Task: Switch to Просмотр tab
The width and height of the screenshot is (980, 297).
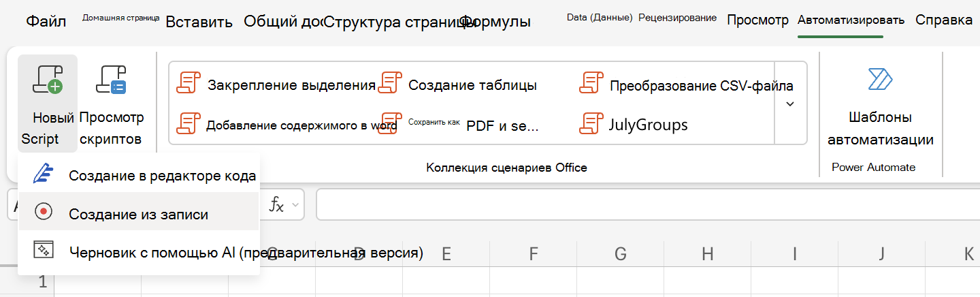Action: coord(757,20)
